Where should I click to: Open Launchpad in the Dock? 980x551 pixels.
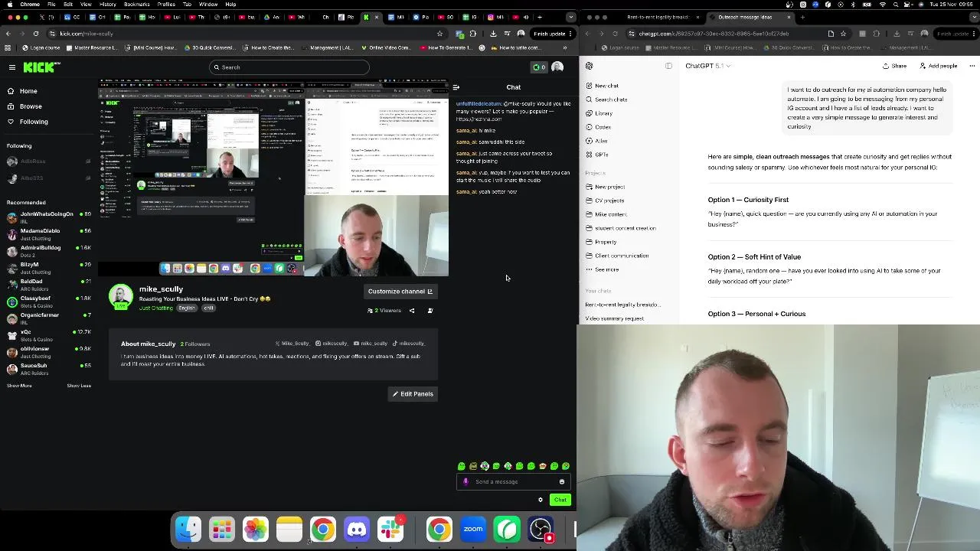(x=222, y=529)
